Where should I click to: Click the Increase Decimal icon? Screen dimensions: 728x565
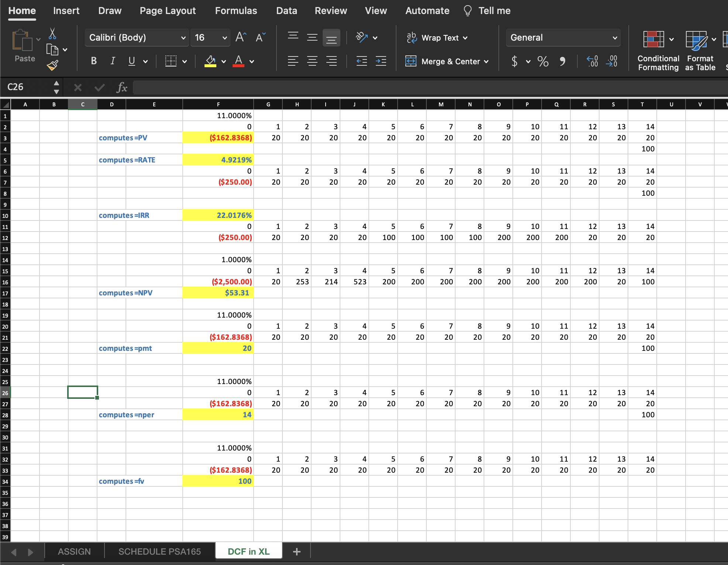pos(592,61)
